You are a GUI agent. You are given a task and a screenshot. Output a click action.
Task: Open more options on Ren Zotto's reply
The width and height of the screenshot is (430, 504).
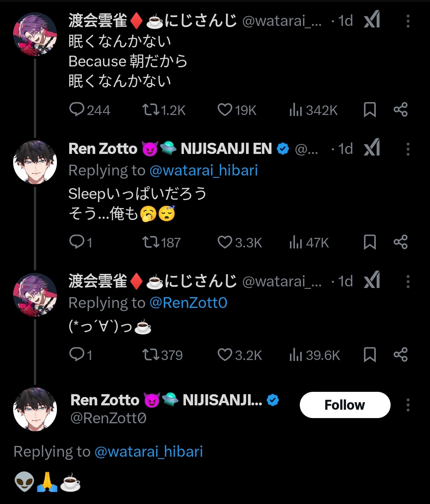tap(408, 149)
